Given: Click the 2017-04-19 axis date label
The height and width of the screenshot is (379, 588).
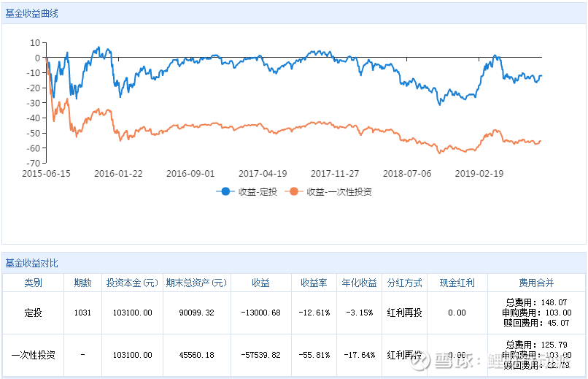Looking at the screenshot, I should pos(263,174).
